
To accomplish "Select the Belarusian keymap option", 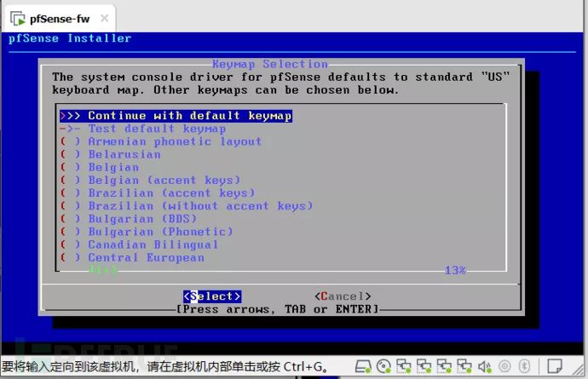I will point(110,154).
